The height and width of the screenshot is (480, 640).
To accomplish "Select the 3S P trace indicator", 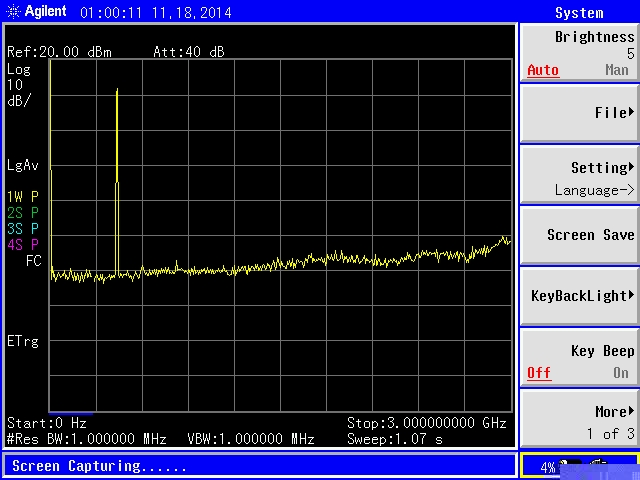I will click(x=22, y=229).
